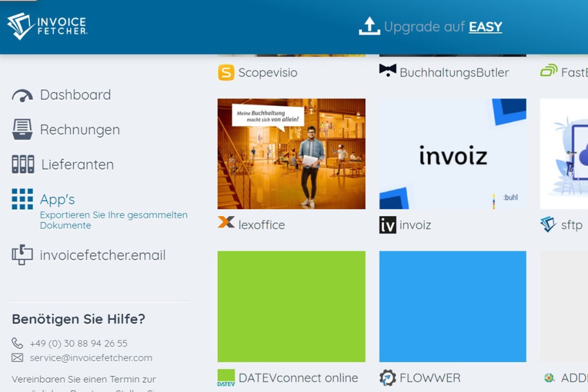The image size is (588, 392).
Task: Click the Lieferanten binders icon
Action: 23,164
